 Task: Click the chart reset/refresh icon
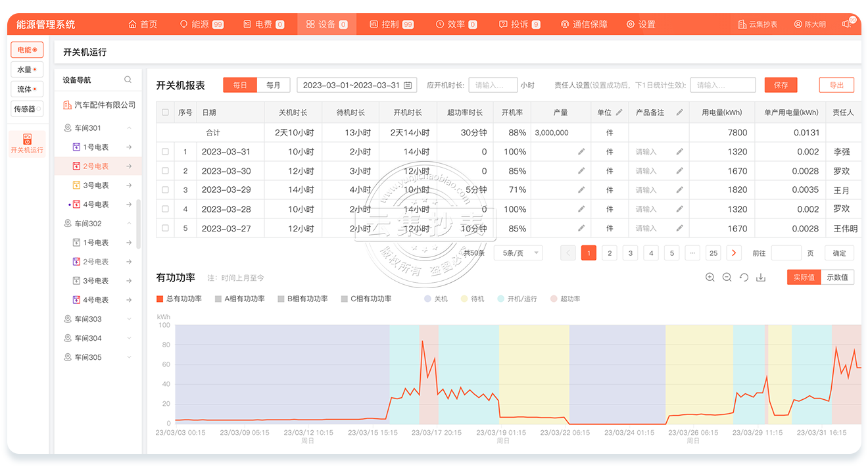(x=744, y=278)
